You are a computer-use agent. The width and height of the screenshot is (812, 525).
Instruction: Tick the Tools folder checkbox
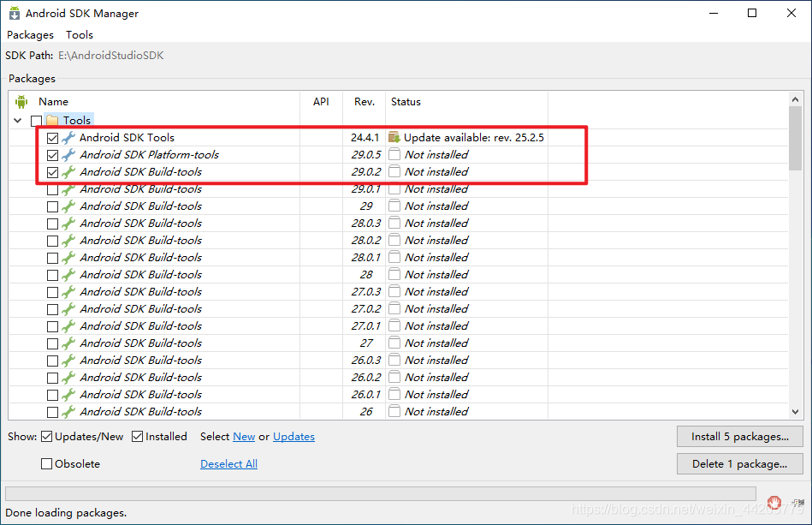coord(36,121)
